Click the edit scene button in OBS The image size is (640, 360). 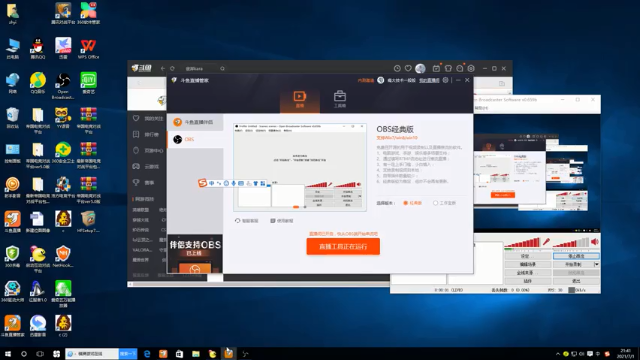coord(527,264)
